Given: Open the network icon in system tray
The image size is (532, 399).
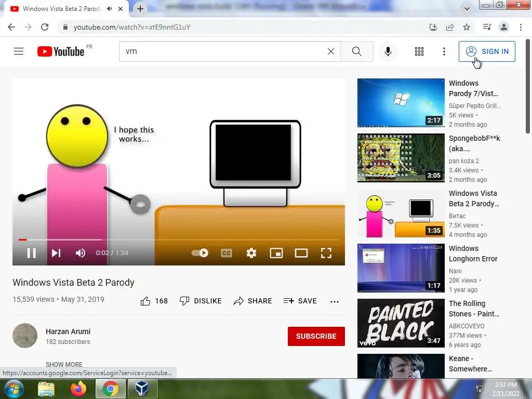Looking at the screenshot, I should click(x=480, y=389).
